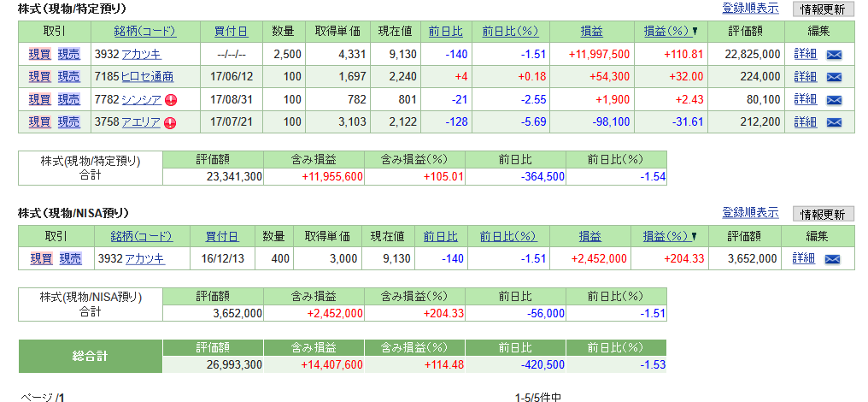Click 現買 for ヒロセ通商

click(x=39, y=76)
